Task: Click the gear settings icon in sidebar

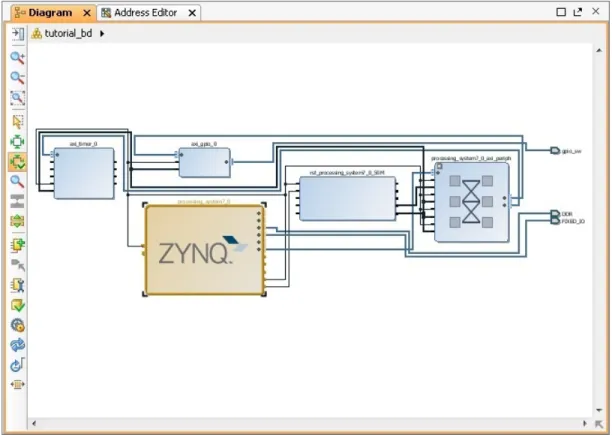Action: pos(18,325)
